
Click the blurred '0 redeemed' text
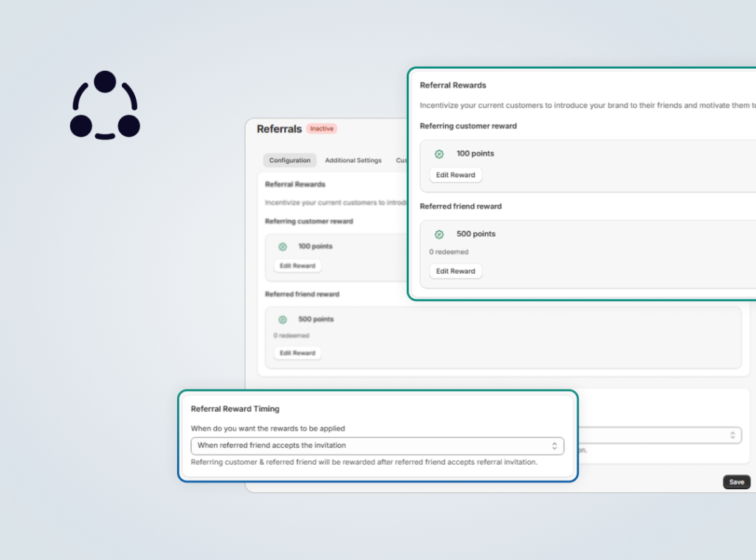[x=291, y=336]
